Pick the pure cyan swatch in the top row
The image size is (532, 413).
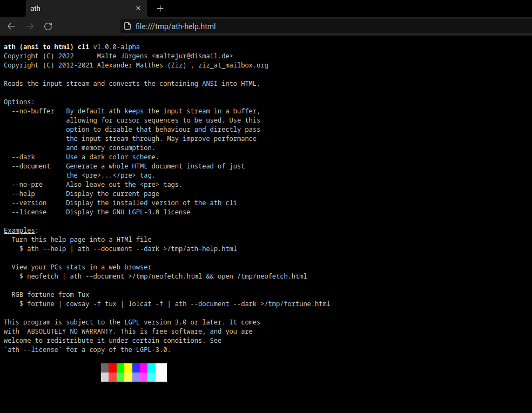click(152, 368)
